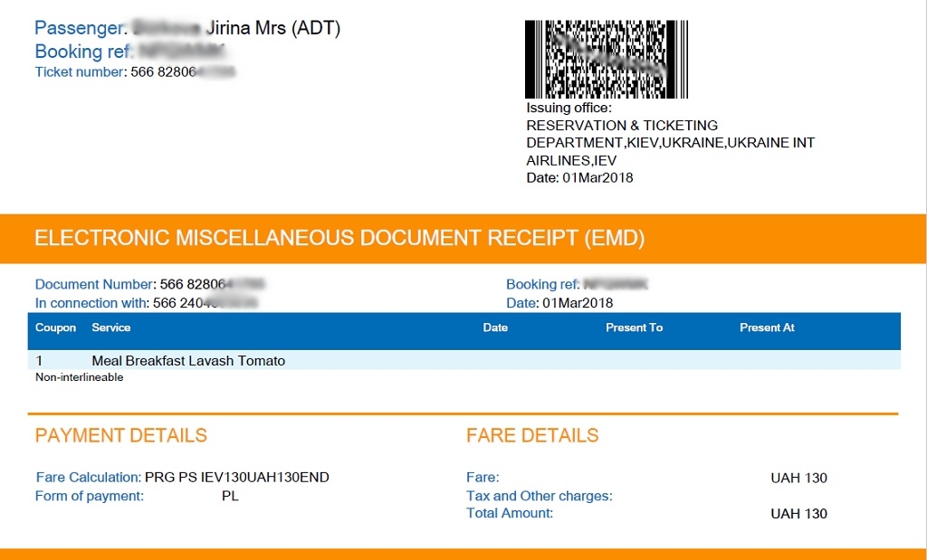Click the PAYMENT DETAILS heading
Image resolution: width=927 pixels, height=560 pixels.
click(x=121, y=435)
